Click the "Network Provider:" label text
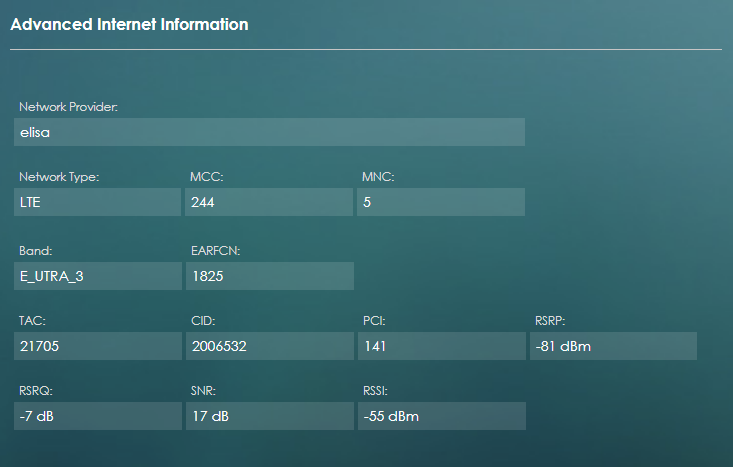733x467 pixels. point(68,106)
